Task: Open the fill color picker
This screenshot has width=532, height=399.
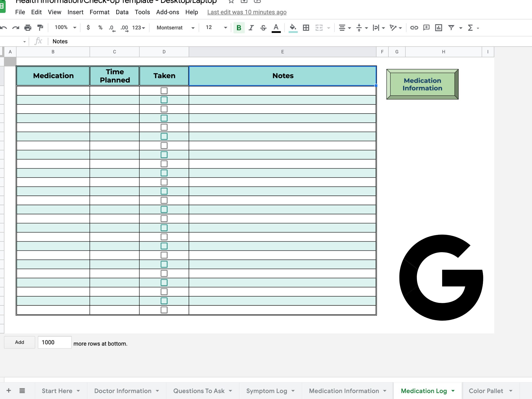Action: (293, 28)
